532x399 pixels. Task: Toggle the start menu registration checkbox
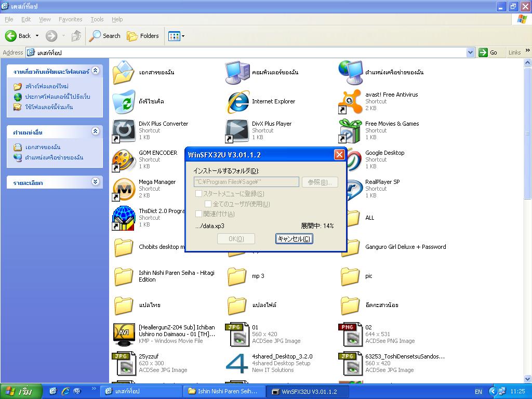[x=198, y=194]
